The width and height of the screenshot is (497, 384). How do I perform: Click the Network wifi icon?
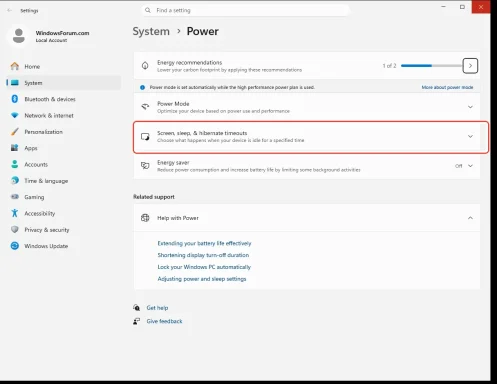click(15, 115)
